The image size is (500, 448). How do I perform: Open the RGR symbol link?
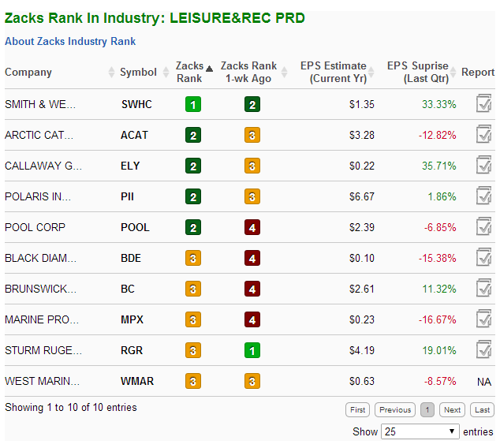(132, 350)
